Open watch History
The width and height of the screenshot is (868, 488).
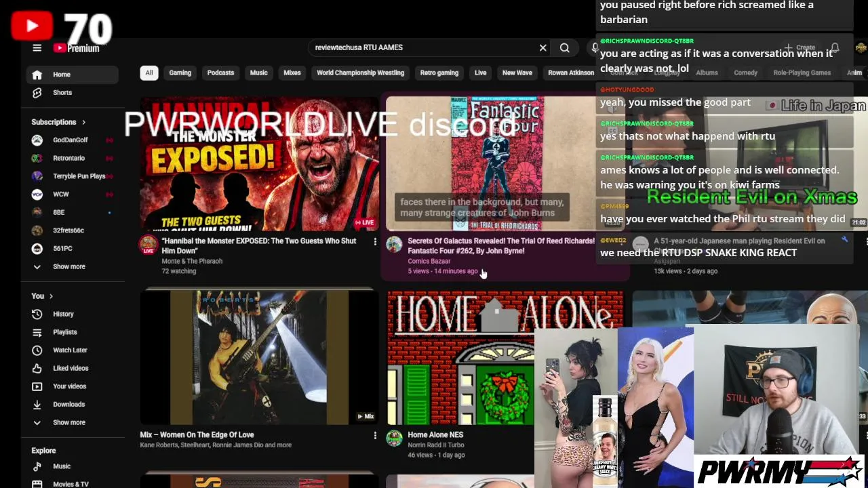(73, 314)
